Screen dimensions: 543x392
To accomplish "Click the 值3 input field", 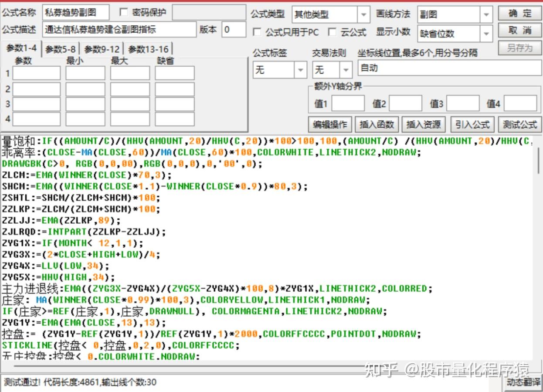I will coord(463,104).
